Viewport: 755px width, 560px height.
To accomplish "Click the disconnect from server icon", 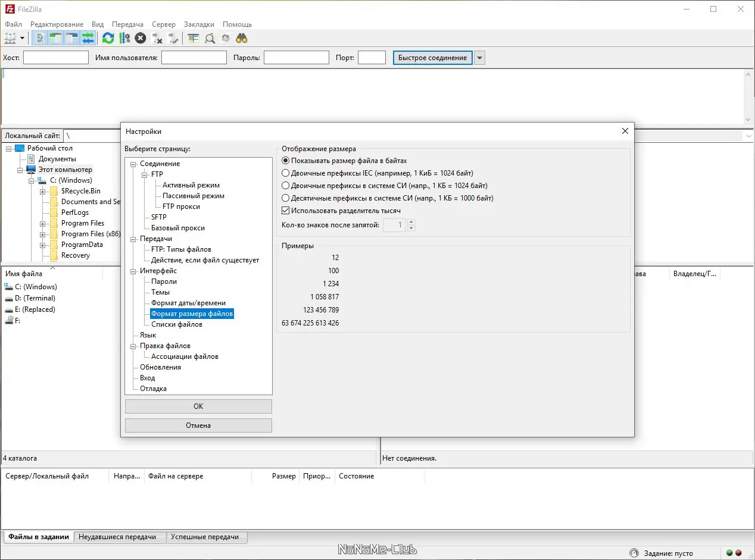I will (x=157, y=39).
